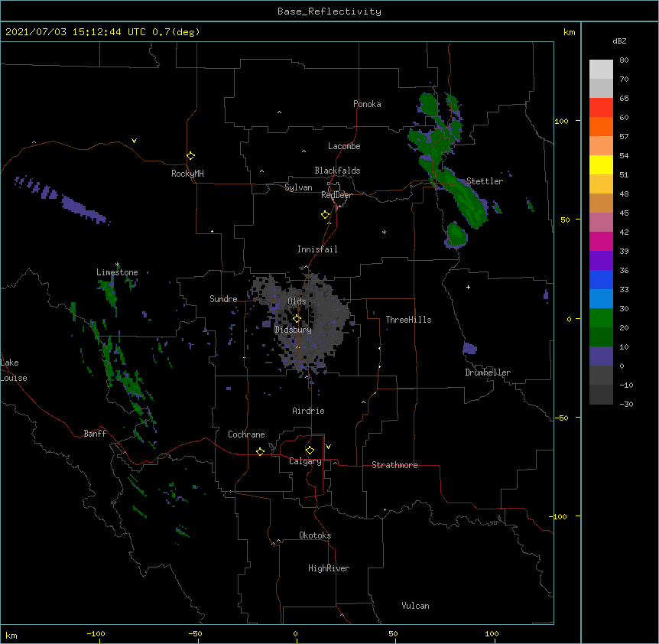Click the white asterisk marker above Limestone
The image size is (659, 644).
click(117, 265)
